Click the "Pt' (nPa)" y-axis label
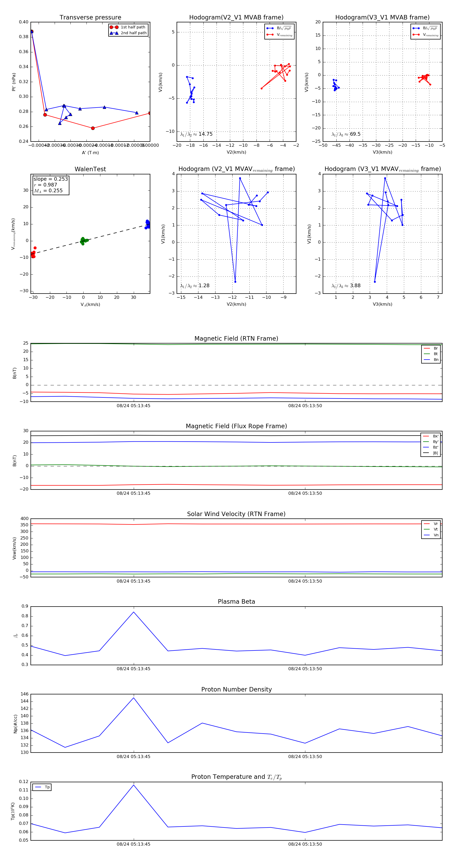 click(x=14, y=82)
